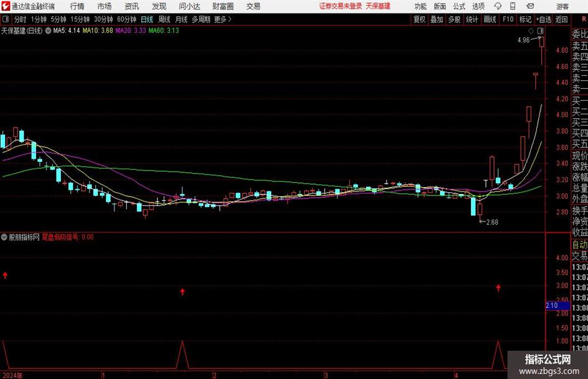Click the MA5: 4.14 indicator label
The image size is (588, 379).
pos(67,30)
